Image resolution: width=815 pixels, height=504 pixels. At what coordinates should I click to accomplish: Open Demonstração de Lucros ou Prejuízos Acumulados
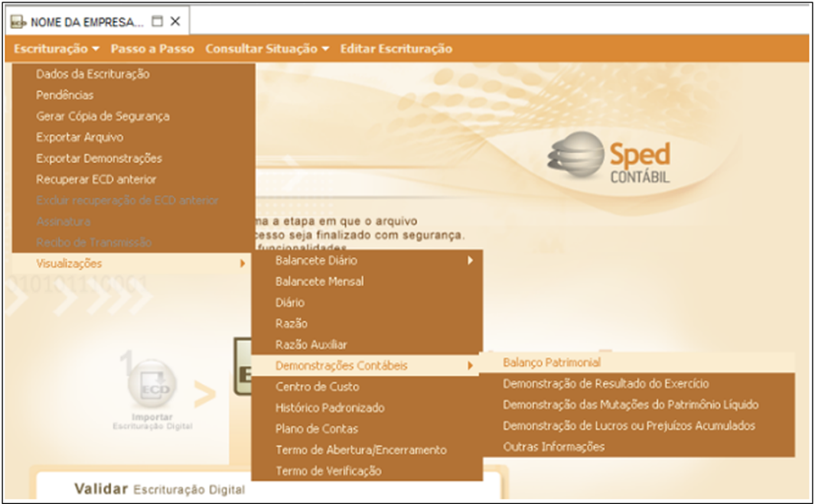coord(628,426)
